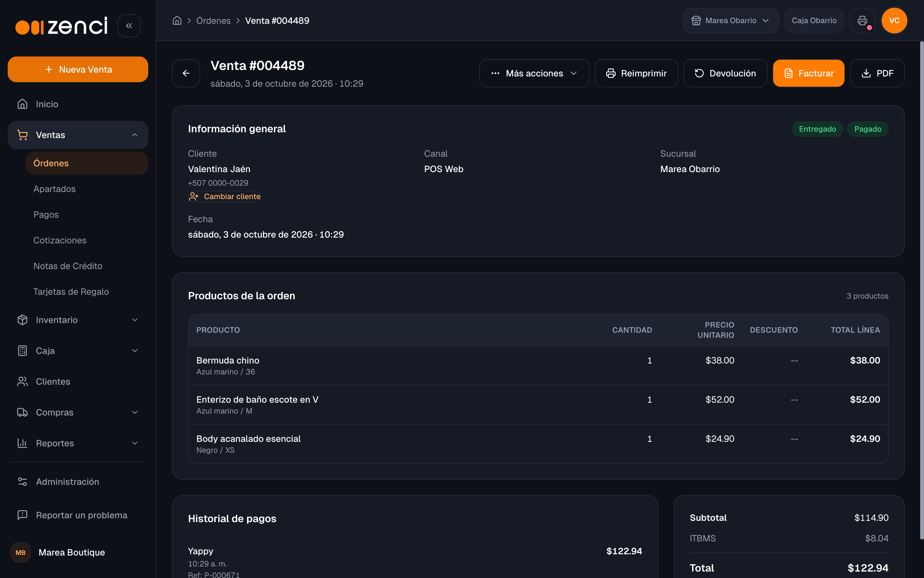The width and height of the screenshot is (924, 578).
Task: Click the Reportes bar chart icon
Action: pyautogui.click(x=22, y=443)
